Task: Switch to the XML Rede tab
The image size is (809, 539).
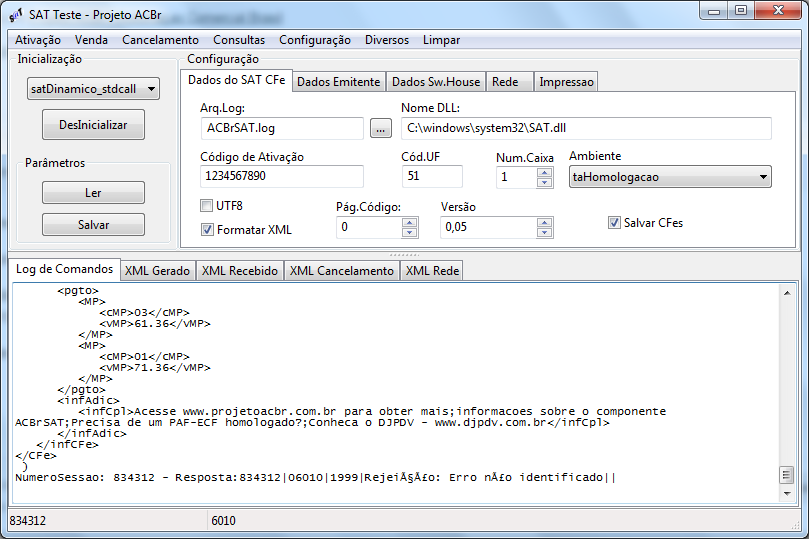Action: coord(432,271)
